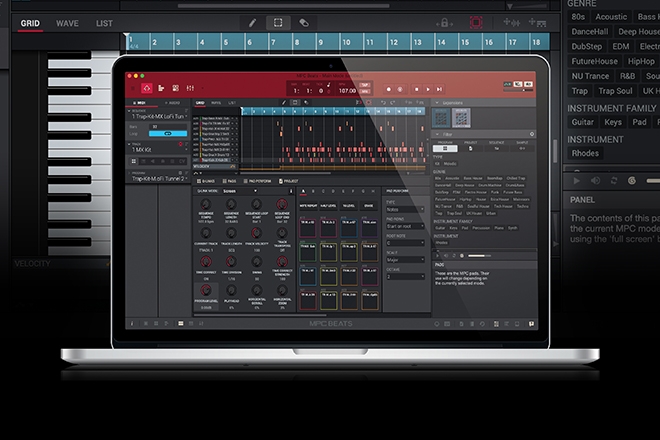
Task: Open the PADS tab on the laptop lower panel
Action: 229,181
